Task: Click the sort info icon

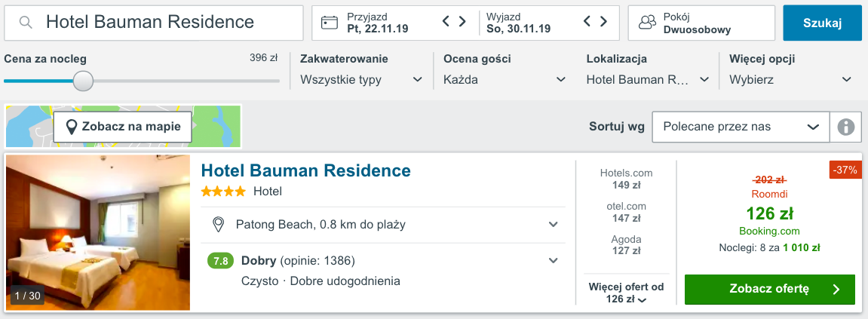Action: [x=845, y=127]
